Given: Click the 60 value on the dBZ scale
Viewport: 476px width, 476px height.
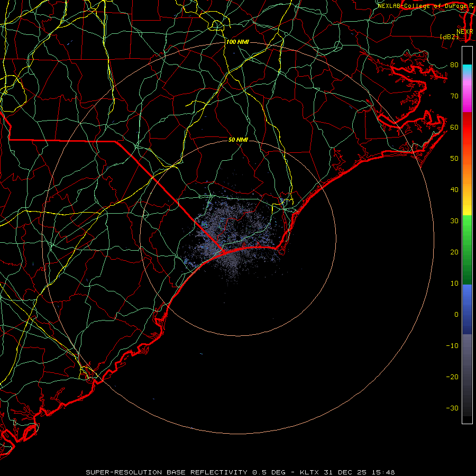Looking at the screenshot, I should click(x=454, y=127).
